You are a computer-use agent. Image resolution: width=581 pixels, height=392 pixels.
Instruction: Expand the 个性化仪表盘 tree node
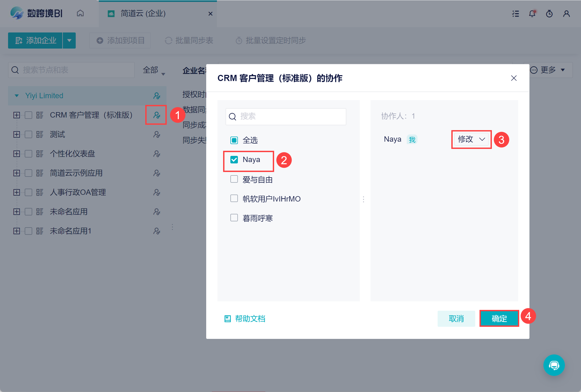click(17, 154)
